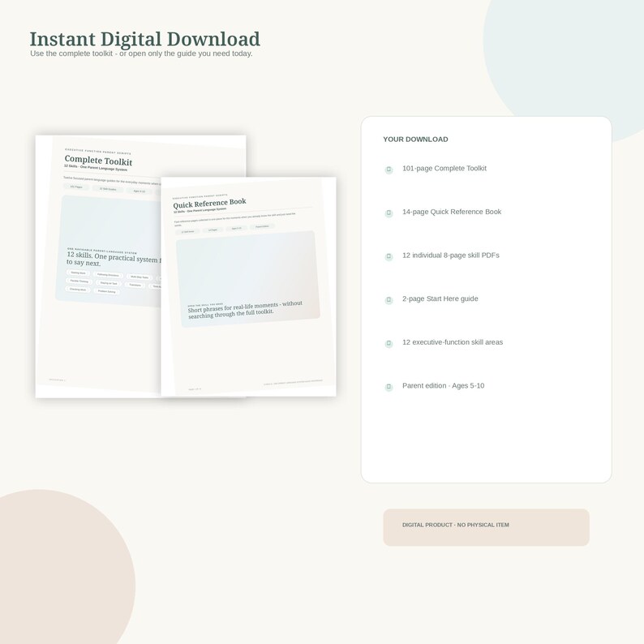
Task: Select the '14-page Quick Reference Book' list text
Action: click(452, 212)
